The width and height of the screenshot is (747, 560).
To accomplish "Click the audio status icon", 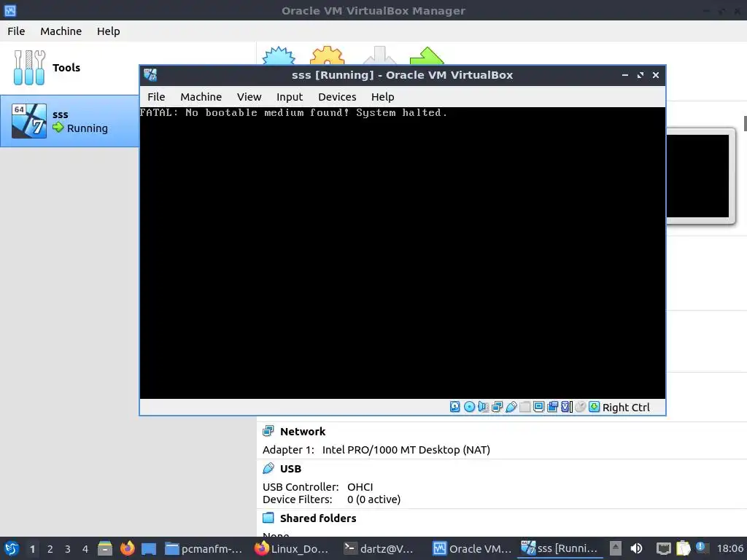I will tap(483, 407).
